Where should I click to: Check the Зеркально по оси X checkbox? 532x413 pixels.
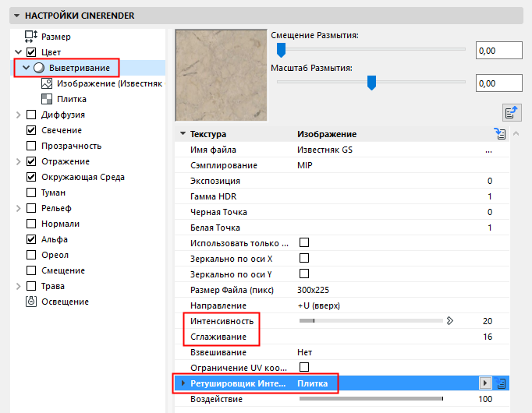point(305,259)
